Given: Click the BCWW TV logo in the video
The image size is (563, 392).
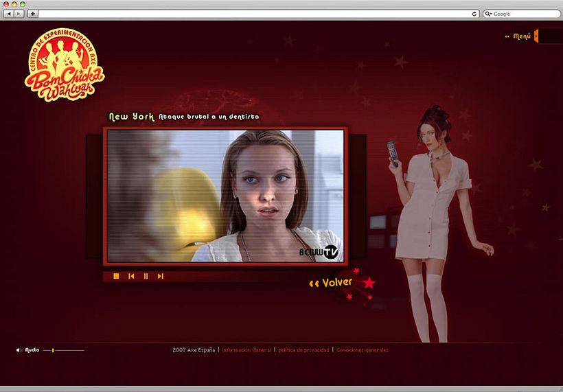Looking at the screenshot, I should (x=319, y=252).
